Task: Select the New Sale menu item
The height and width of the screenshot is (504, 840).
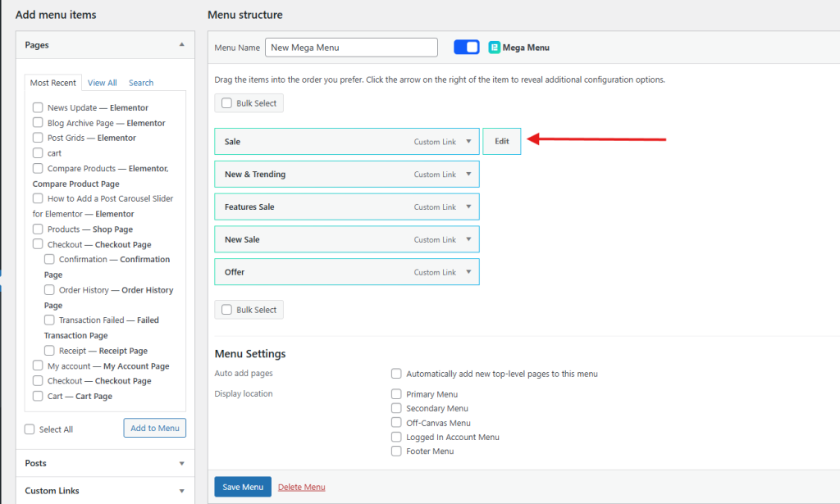Action: pos(347,239)
